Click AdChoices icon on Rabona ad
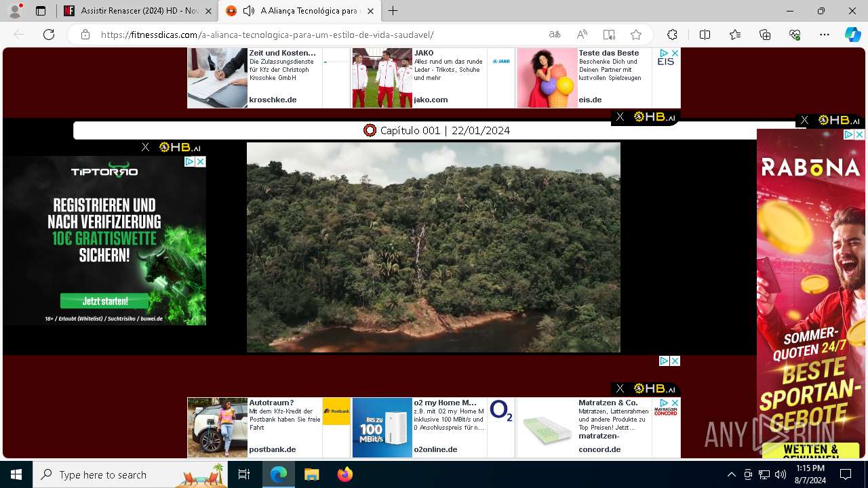 [x=848, y=135]
